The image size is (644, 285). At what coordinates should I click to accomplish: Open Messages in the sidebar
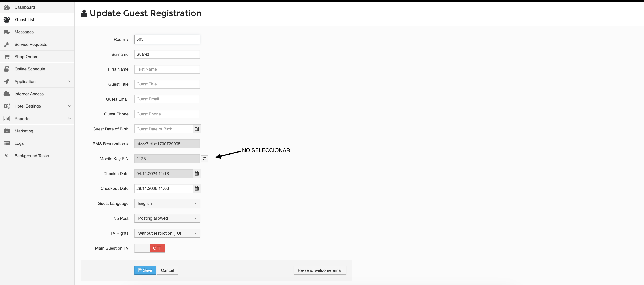click(37, 32)
